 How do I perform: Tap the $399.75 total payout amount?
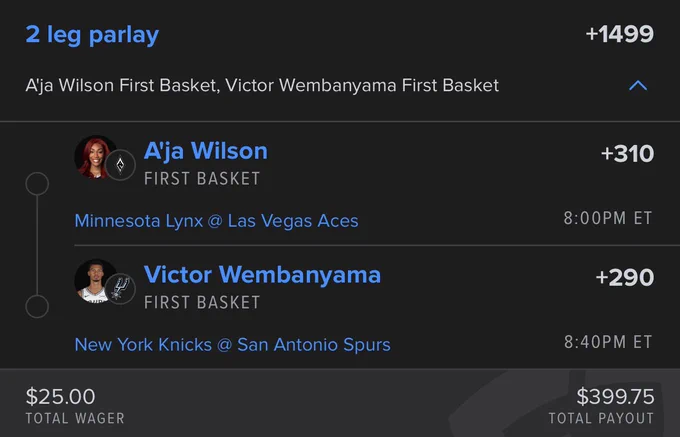coord(615,397)
